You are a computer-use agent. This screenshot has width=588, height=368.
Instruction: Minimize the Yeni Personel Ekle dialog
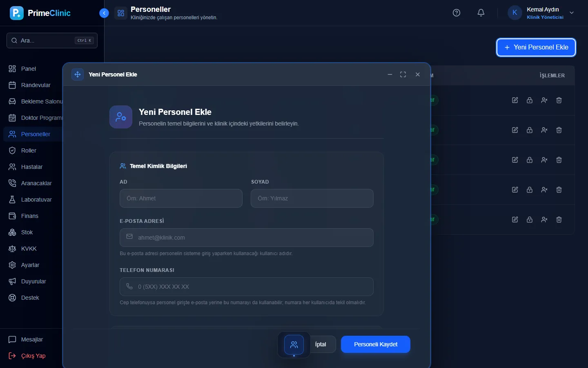coord(390,74)
